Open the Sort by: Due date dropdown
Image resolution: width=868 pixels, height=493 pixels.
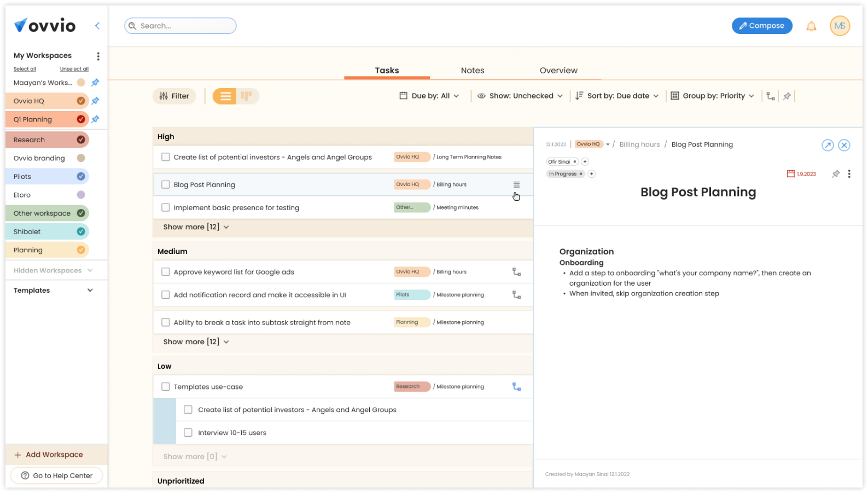tap(617, 96)
